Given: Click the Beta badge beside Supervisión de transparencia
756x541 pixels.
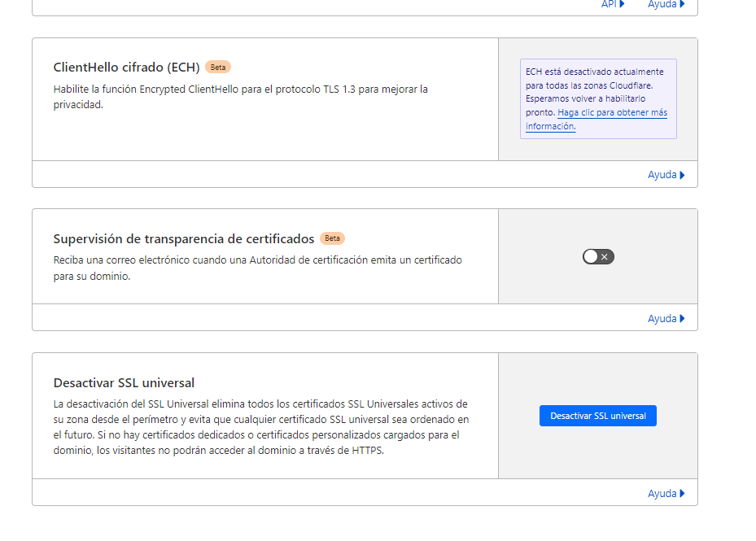Looking at the screenshot, I should [x=332, y=238].
